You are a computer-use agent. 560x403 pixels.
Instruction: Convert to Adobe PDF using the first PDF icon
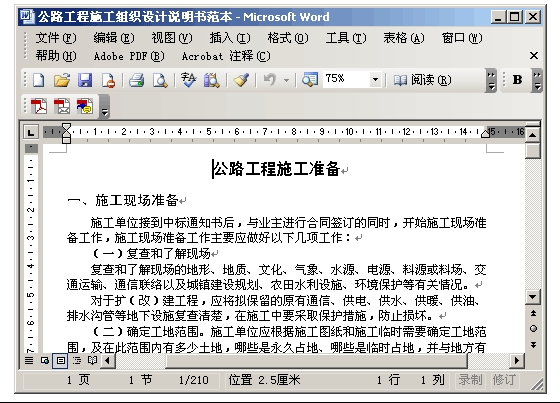tap(39, 106)
